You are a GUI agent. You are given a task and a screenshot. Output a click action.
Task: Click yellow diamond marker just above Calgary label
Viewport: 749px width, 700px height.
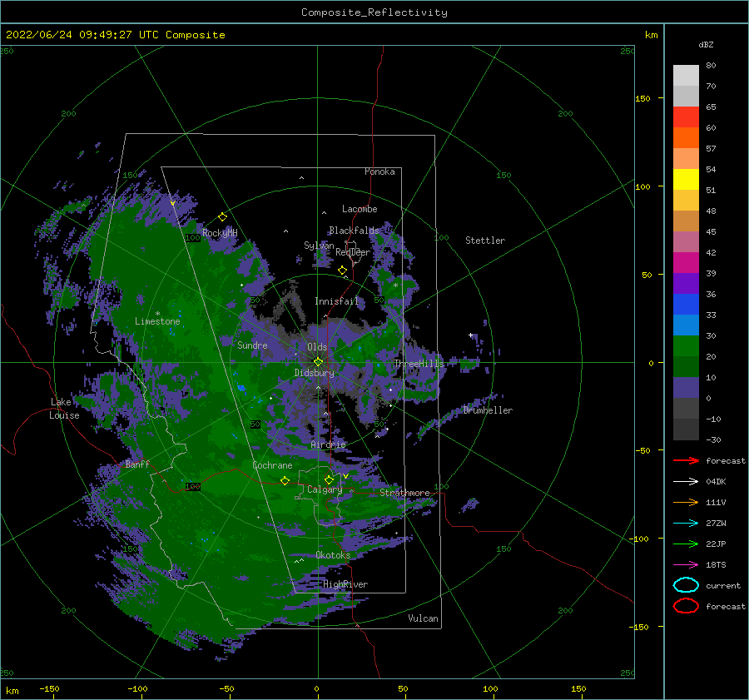tap(329, 479)
